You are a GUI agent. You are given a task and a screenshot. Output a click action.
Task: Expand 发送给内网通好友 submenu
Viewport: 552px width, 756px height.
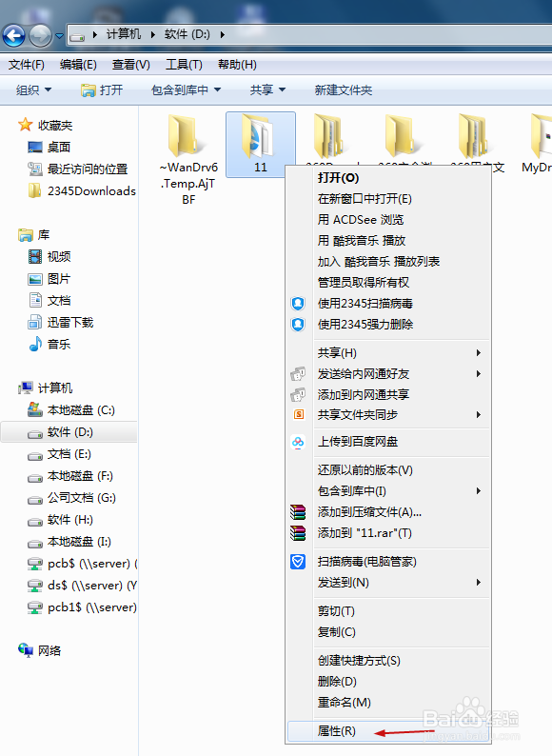(388, 373)
